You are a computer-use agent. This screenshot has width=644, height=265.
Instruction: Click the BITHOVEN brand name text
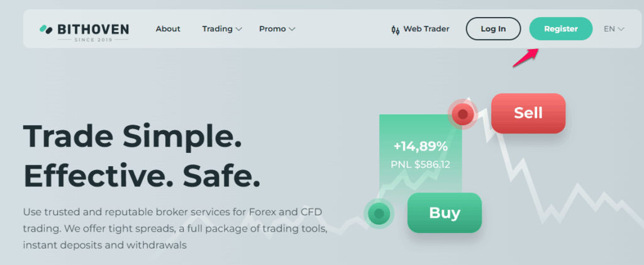(x=93, y=29)
